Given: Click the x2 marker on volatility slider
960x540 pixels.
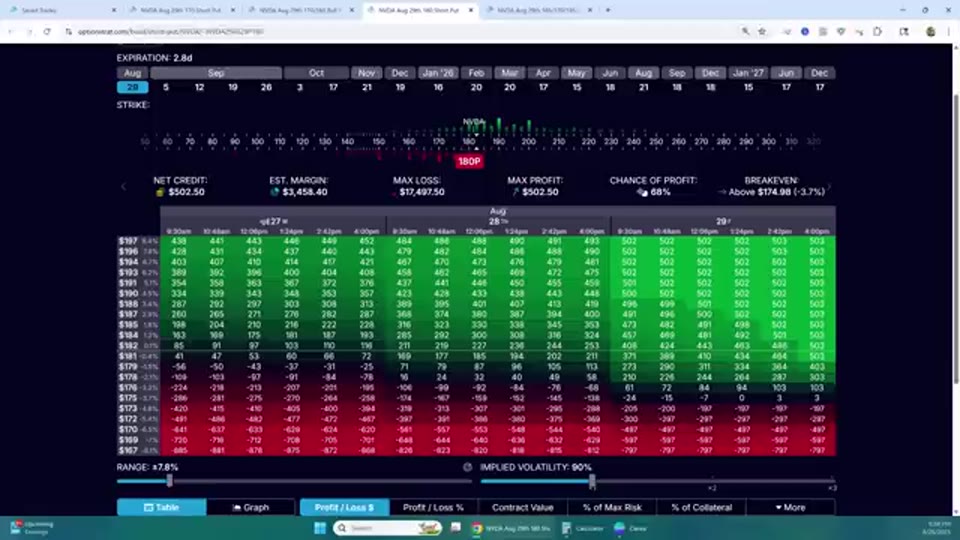Looking at the screenshot, I should pyautogui.click(x=712, y=488).
